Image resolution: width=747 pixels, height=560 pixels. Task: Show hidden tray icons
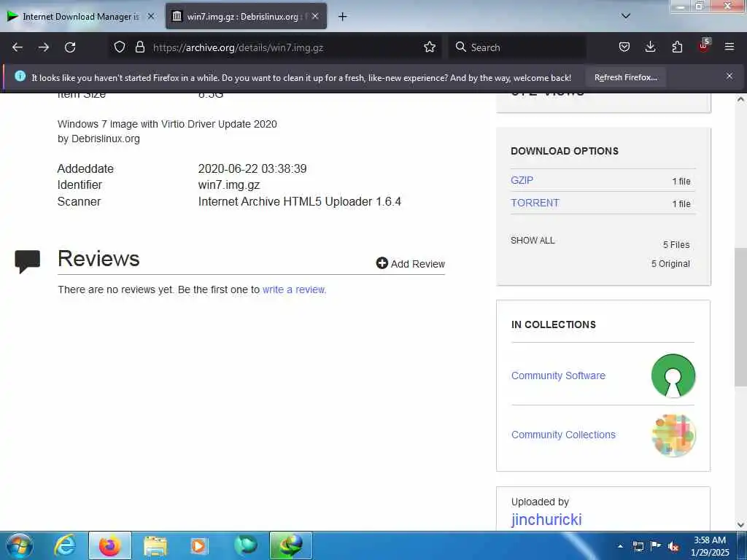pos(620,546)
